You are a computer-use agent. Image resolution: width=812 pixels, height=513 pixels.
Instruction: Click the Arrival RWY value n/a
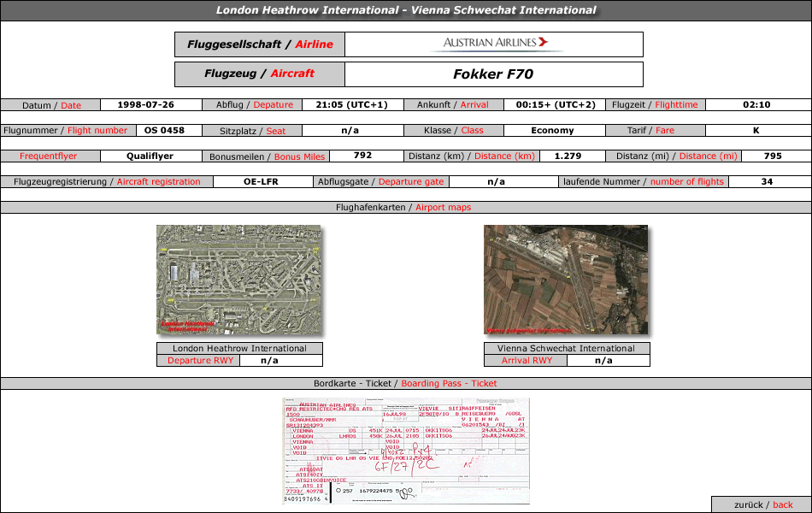(603, 361)
